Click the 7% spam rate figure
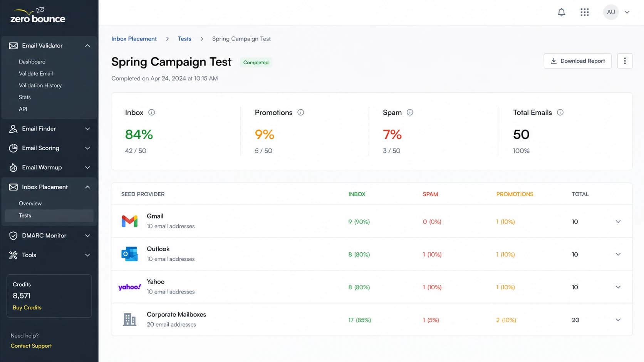The height and width of the screenshot is (362, 644). (x=392, y=134)
